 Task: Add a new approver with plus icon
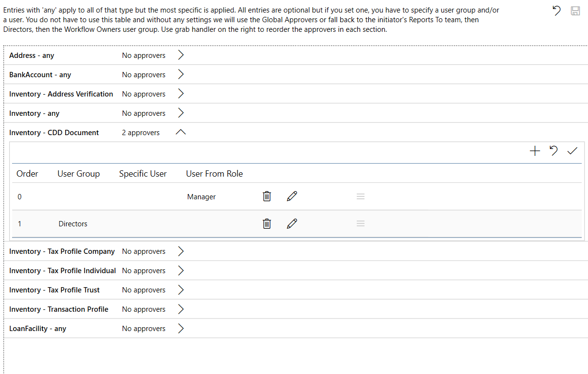[x=535, y=151]
